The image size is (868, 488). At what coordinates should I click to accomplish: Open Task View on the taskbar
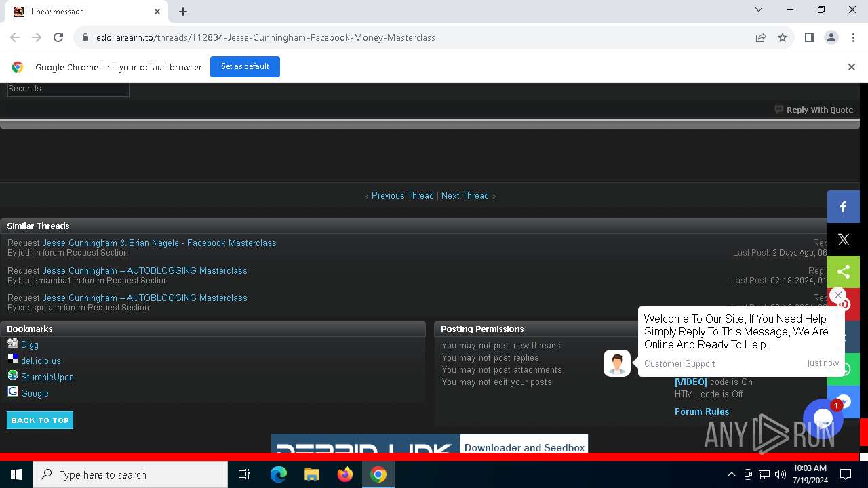[x=244, y=474]
